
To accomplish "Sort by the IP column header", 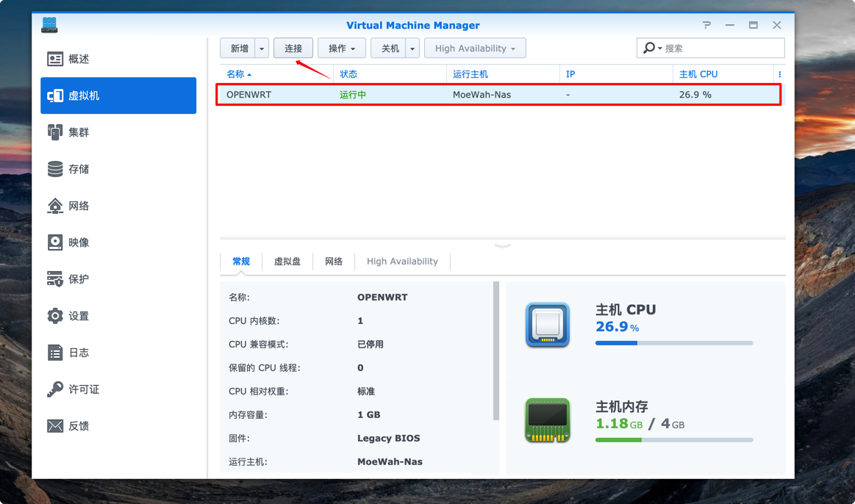I will 616,74.
